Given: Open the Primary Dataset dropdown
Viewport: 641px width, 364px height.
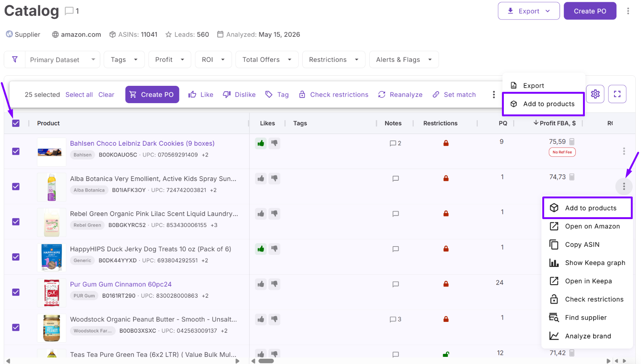Looking at the screenshot, I should pyautogui.click(x=63, y=59).
